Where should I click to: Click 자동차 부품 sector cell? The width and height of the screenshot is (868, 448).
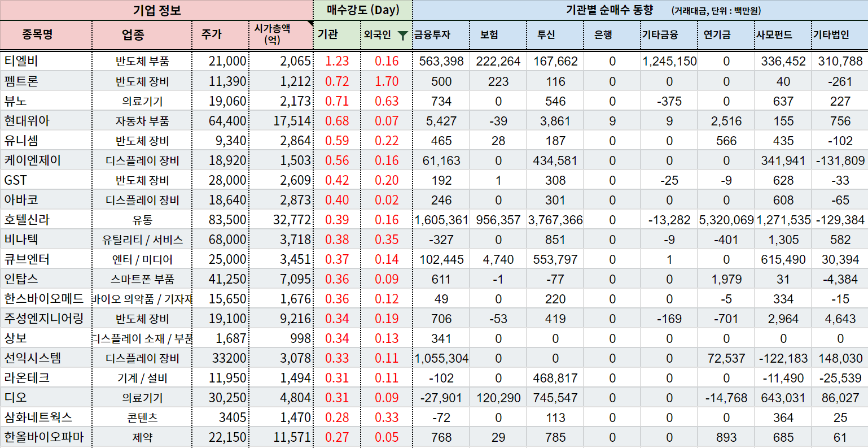(x=142, y=121)
